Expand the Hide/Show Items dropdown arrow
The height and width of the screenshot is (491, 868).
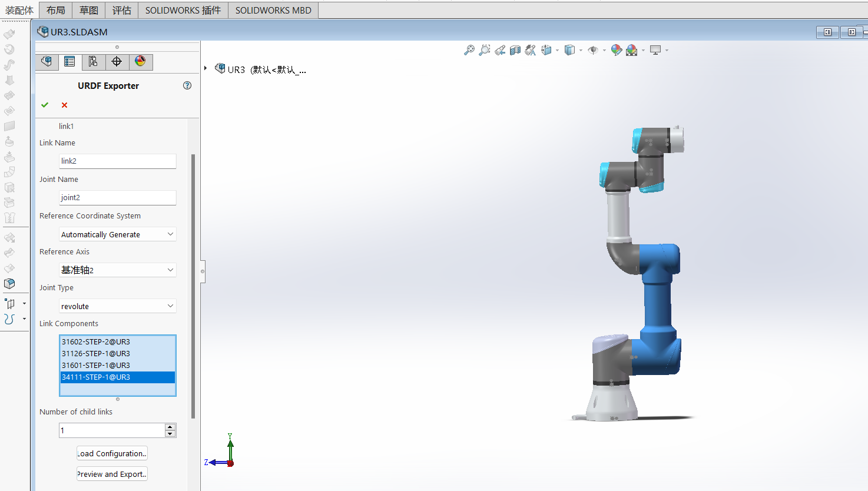tap(604, 51)
